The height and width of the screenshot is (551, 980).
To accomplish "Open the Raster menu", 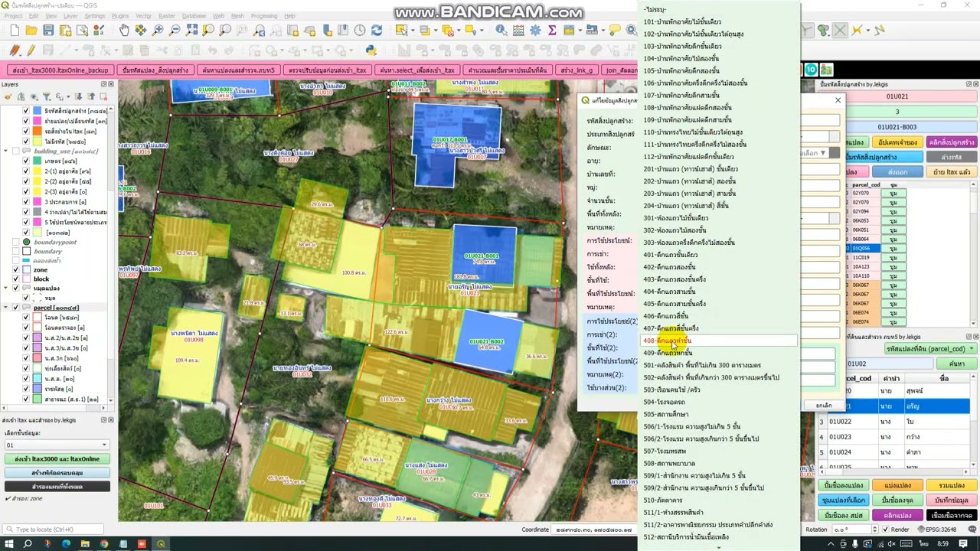I will (167, 16).
